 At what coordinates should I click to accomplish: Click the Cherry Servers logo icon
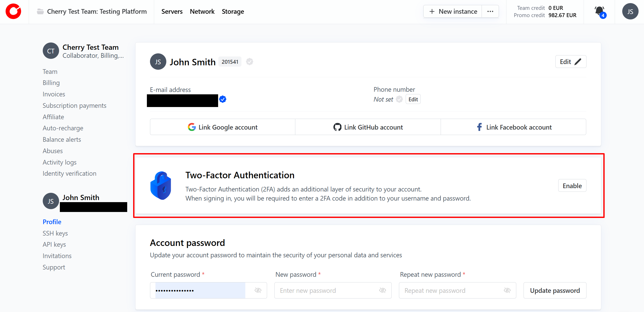click(x=13, y=11)
